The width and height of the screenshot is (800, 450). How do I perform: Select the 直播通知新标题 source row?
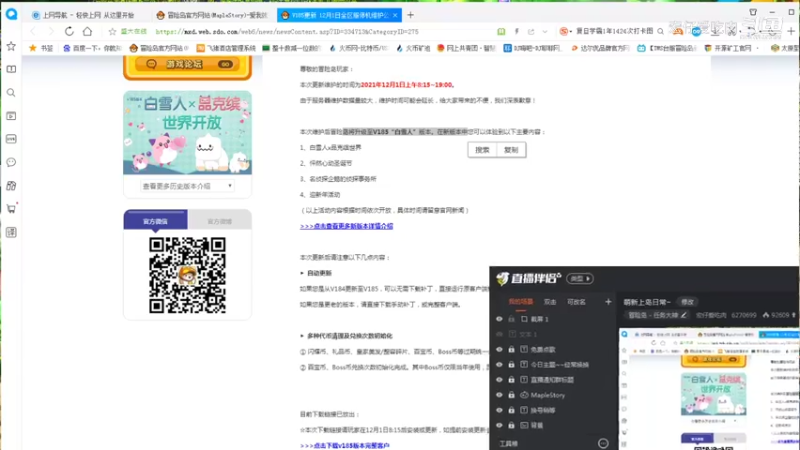(553, 380)
